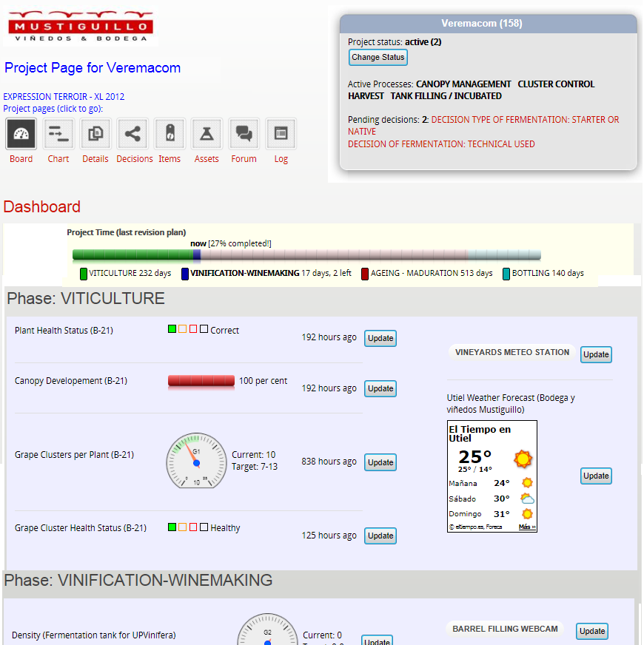Open the Log page label
The height and width of the screenshot is (645, 644).
tap(281, 159)
